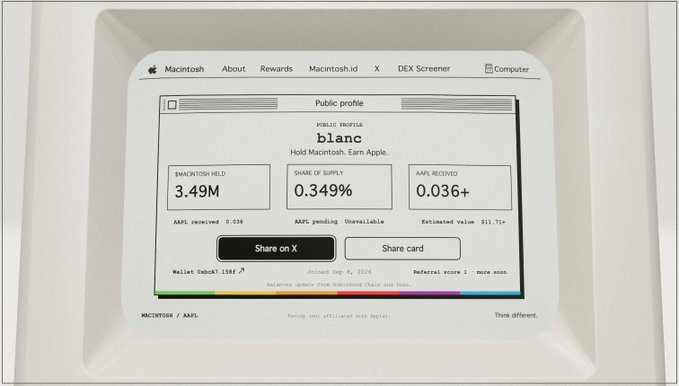Click the arrow icon next to wallet address

[241, 271]
